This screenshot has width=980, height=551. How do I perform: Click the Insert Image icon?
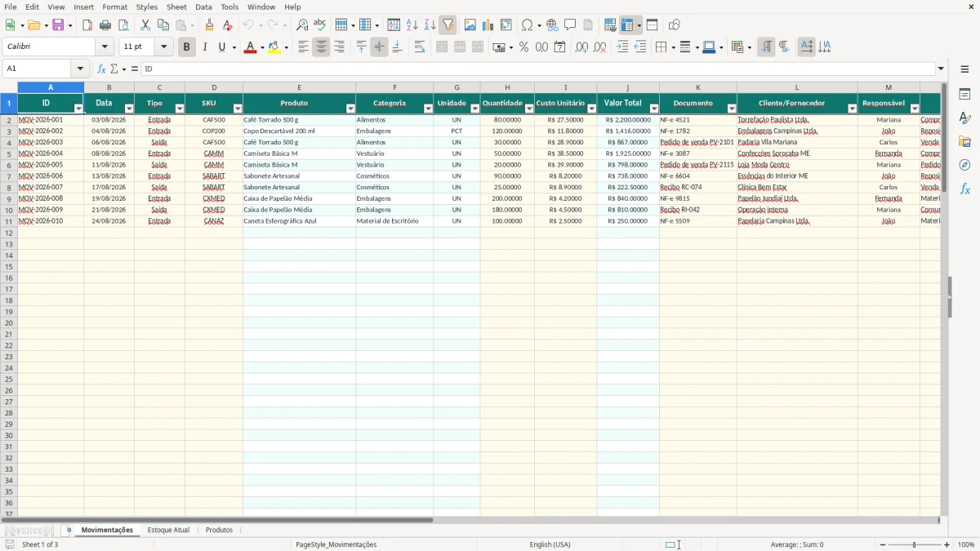(470, 25)
